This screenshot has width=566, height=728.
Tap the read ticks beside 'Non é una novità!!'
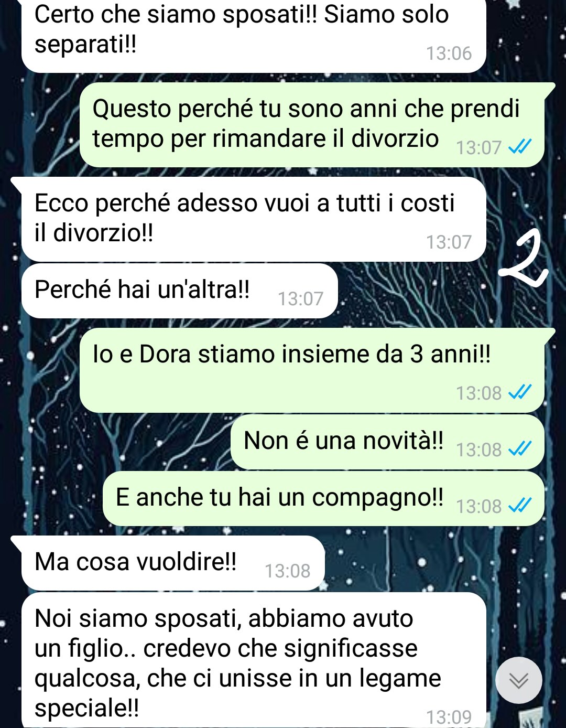coord(520,449)
